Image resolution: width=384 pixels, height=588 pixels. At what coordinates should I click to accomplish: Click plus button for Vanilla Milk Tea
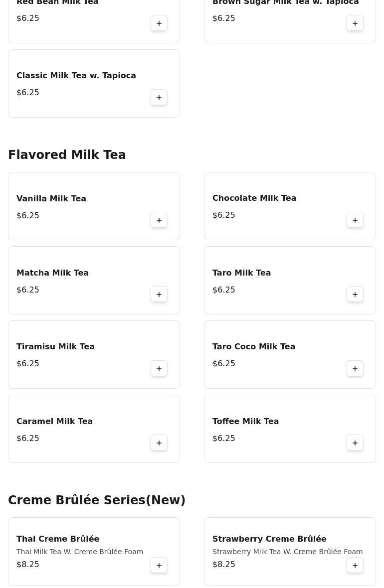[x=159, y=220]
